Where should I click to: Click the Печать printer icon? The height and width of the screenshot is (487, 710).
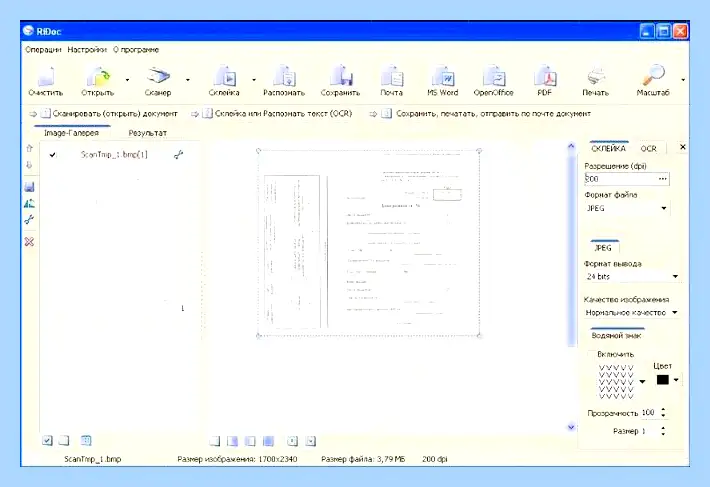point(596,76)
